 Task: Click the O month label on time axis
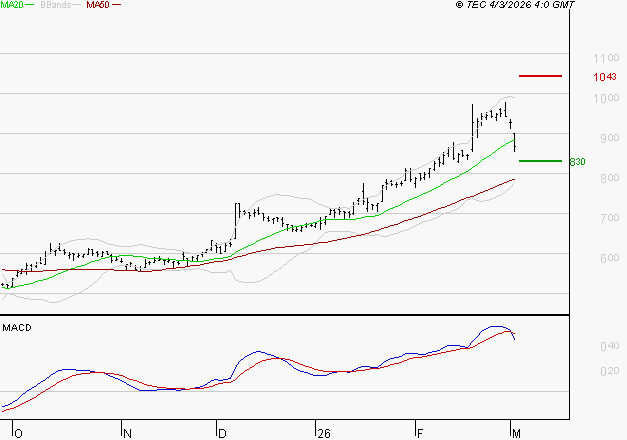[x=18, y=434]
